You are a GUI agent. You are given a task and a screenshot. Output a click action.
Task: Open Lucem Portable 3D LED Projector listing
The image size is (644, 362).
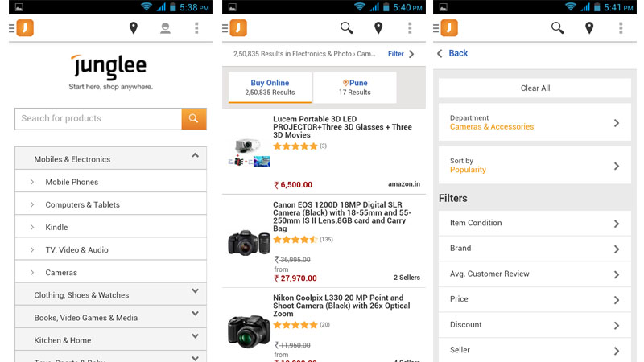(x=342, y=127)
